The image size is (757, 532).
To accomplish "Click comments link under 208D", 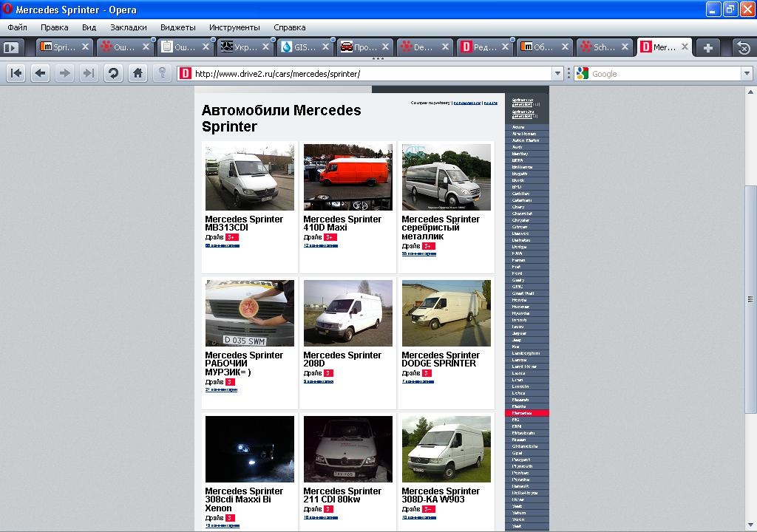I will click(x=318, y=381).
